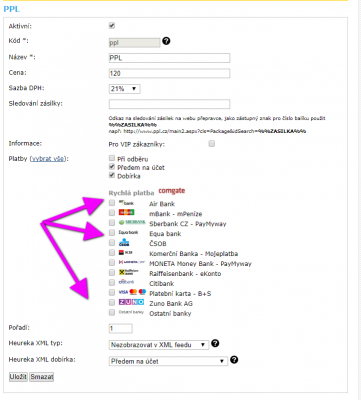Click the help icon beside Heureka XML typ
The image size is (361, 400).
click(215, 343)
